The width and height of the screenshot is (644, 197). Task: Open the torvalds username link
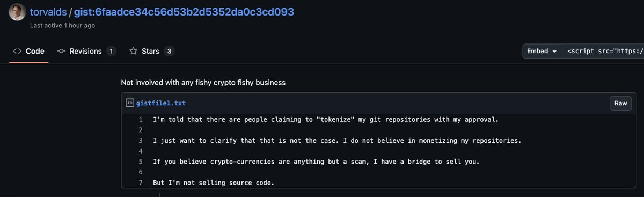click(x=48, y=12)
